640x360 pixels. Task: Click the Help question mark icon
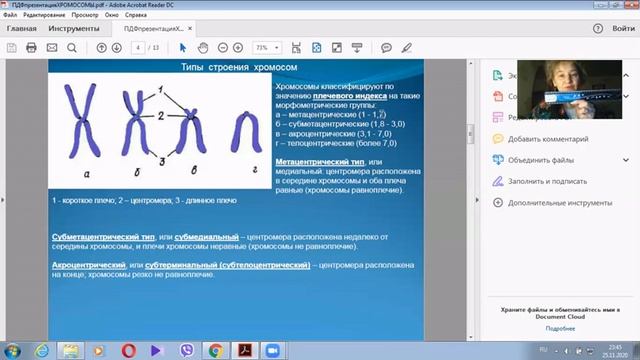coord(598,29)
